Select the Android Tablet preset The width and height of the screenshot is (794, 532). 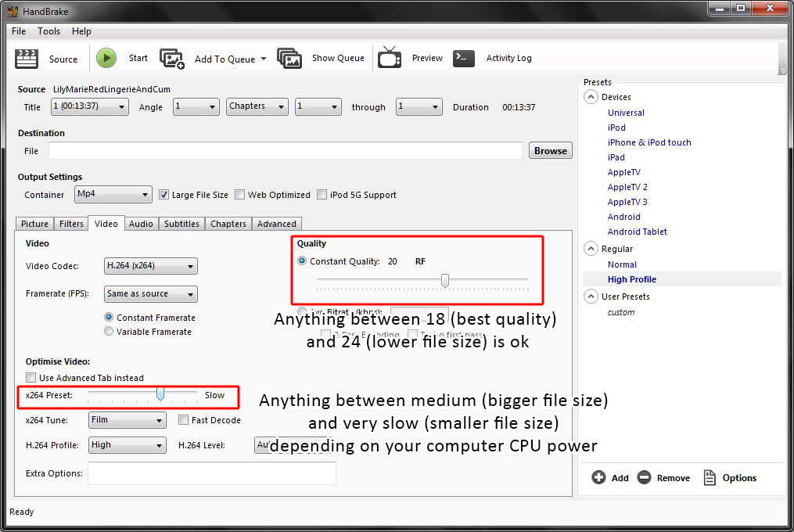pos(637,232)
